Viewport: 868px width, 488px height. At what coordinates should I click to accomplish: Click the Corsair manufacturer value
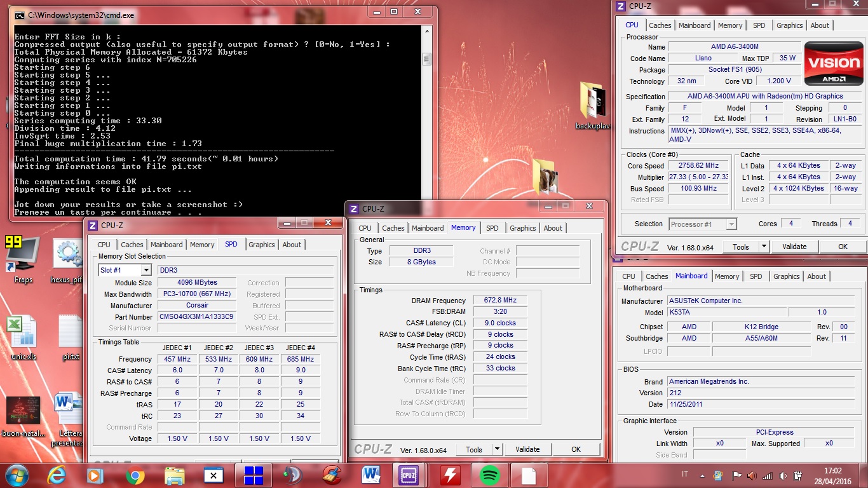pos(196,305)
